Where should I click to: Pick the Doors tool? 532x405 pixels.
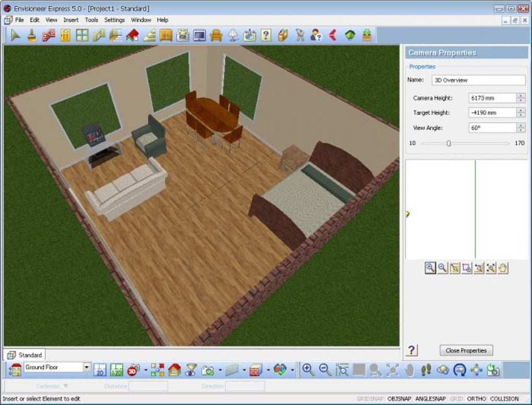click(66, 35)
